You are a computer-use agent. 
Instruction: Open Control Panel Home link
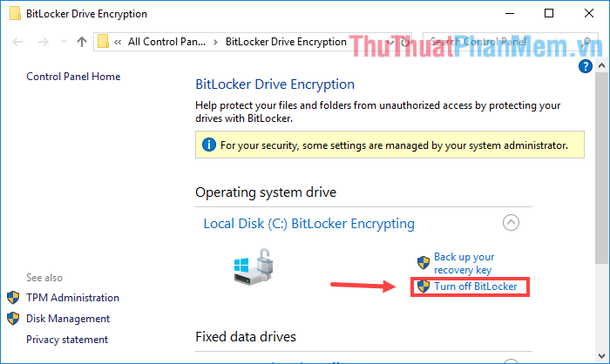(x=73, y=77)
